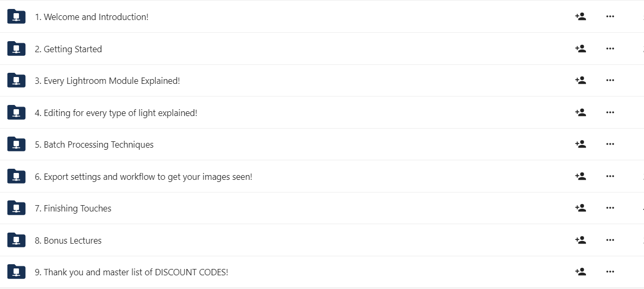Open 9. Thank you and master list folder
Screen dimensions: 644x289
click(131, 272)
